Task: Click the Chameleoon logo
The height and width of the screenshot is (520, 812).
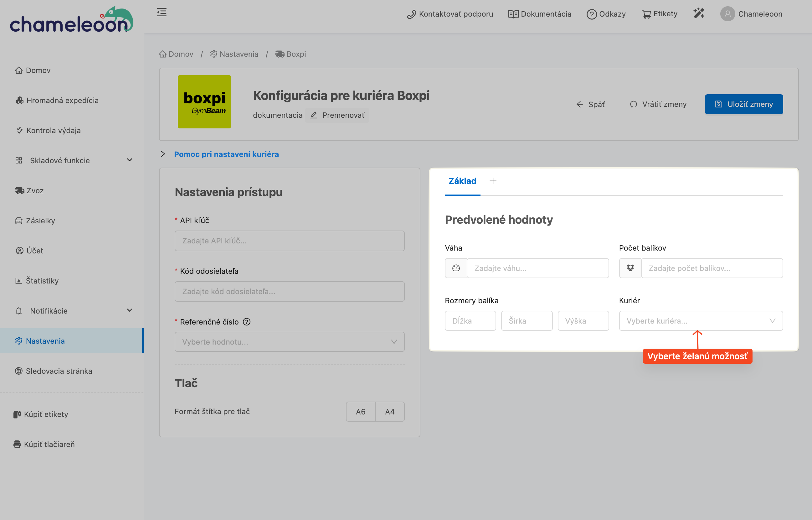Action: [x=71, y=20]
